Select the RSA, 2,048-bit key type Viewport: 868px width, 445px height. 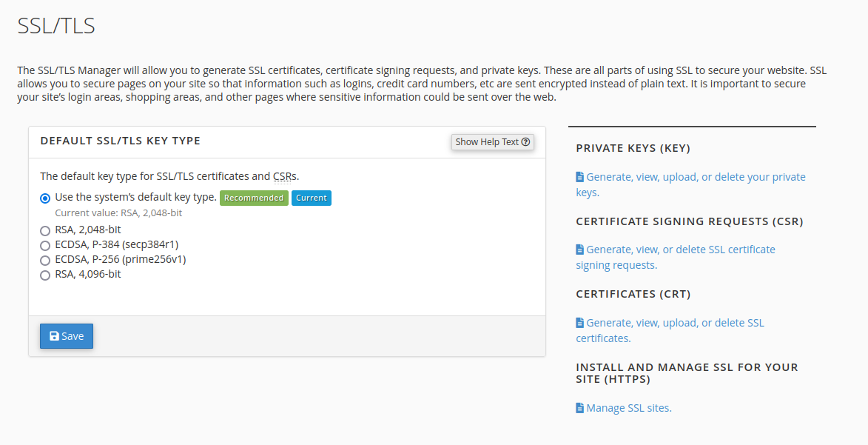click(44, 230)
